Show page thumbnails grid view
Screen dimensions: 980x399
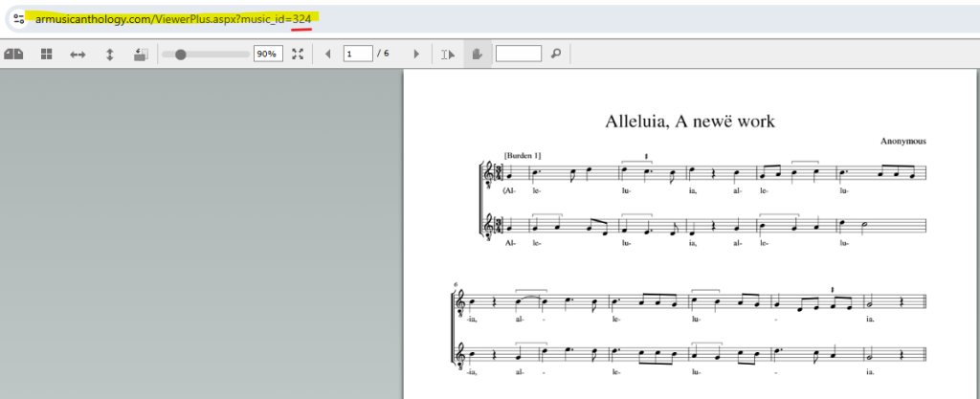coord(46,55)
